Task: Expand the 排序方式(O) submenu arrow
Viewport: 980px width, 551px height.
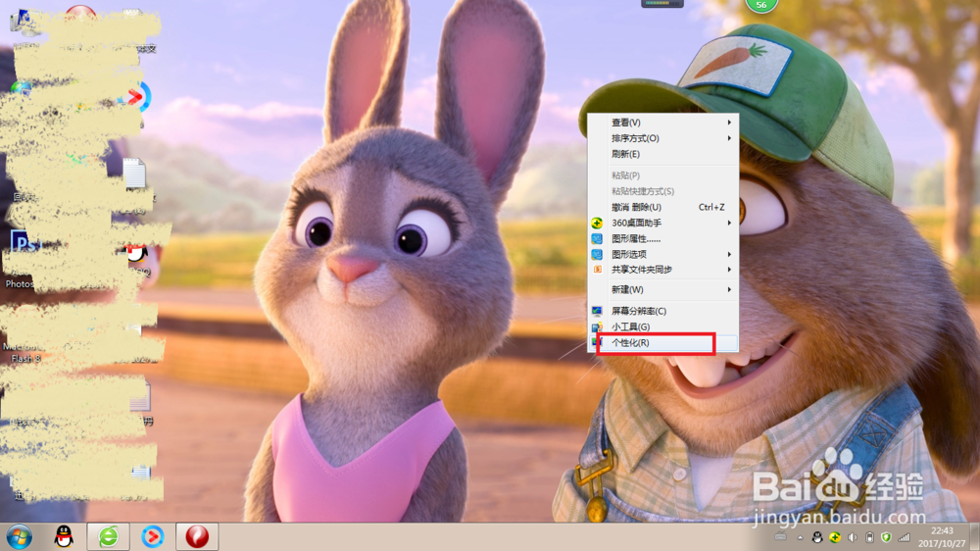Action: pyautogui.click(x=729, y=138)
